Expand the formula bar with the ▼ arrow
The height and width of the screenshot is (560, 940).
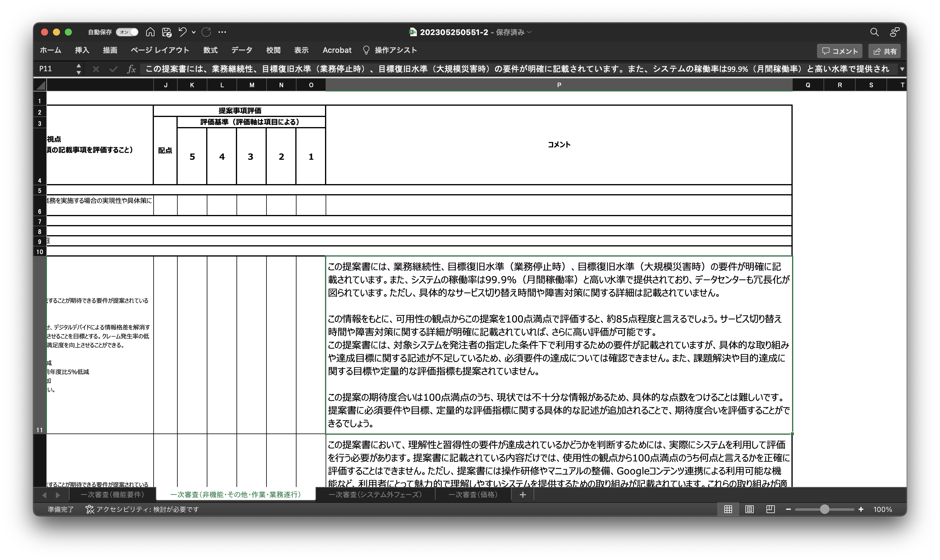point(902,69)
